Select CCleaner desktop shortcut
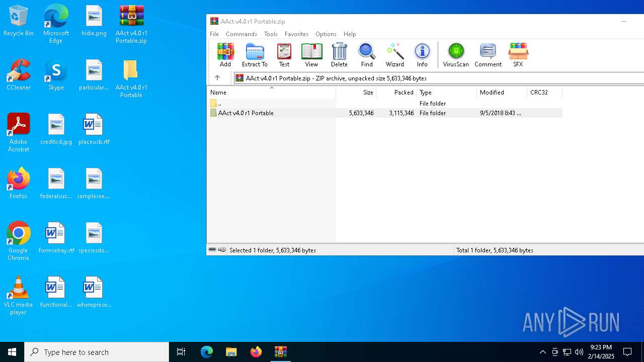 pyautogui.click(x=19, y=75)
